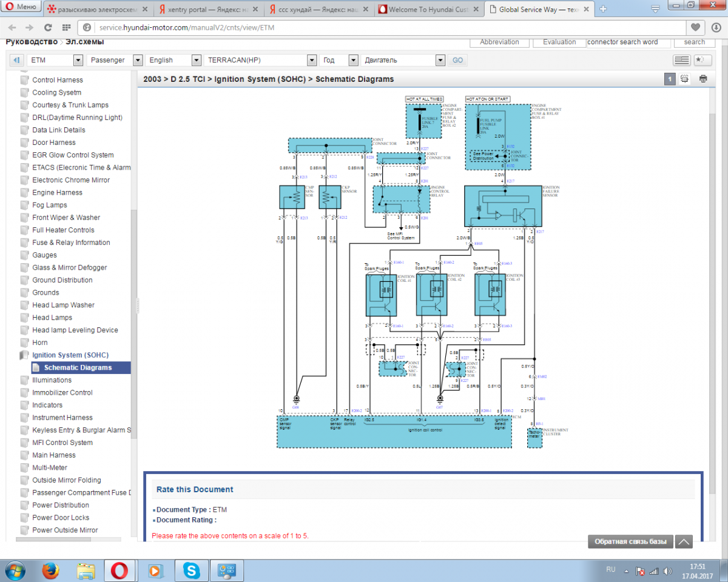Open Windows Media Player from taskbar
Screen dimensions: 728x582
click(x=156, y=570)
